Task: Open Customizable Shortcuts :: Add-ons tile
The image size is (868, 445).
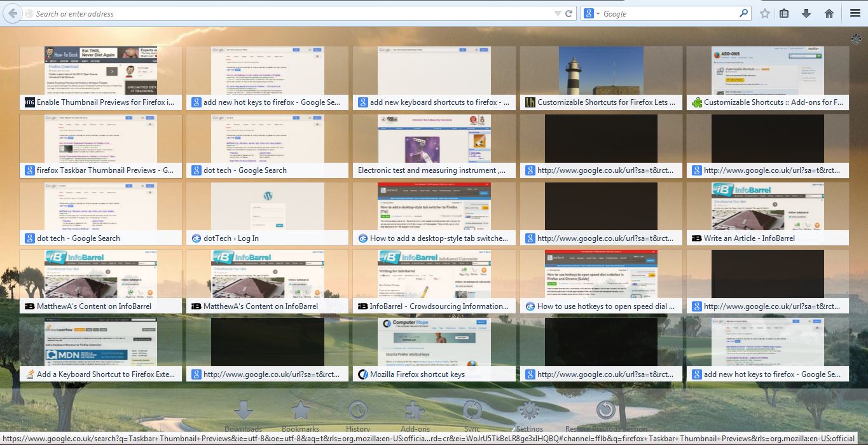Action: point(768,78)
